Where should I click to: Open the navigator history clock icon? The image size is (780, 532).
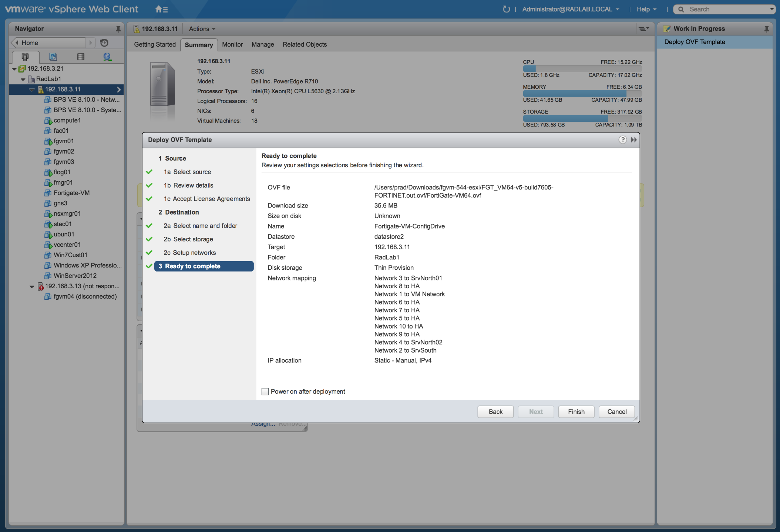[x=104, y=43]
